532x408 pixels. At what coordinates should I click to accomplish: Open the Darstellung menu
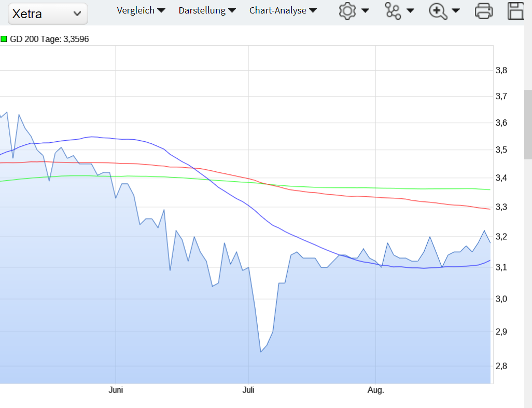pos(203,9)
